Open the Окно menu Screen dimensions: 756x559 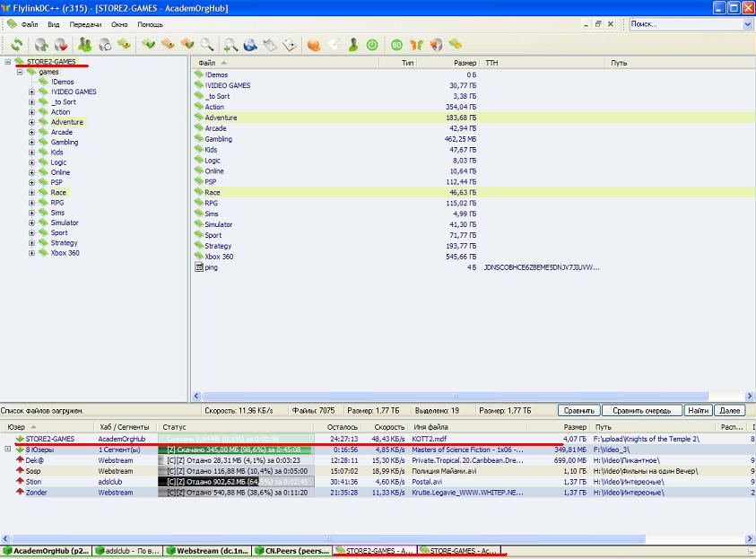[119, 24]
